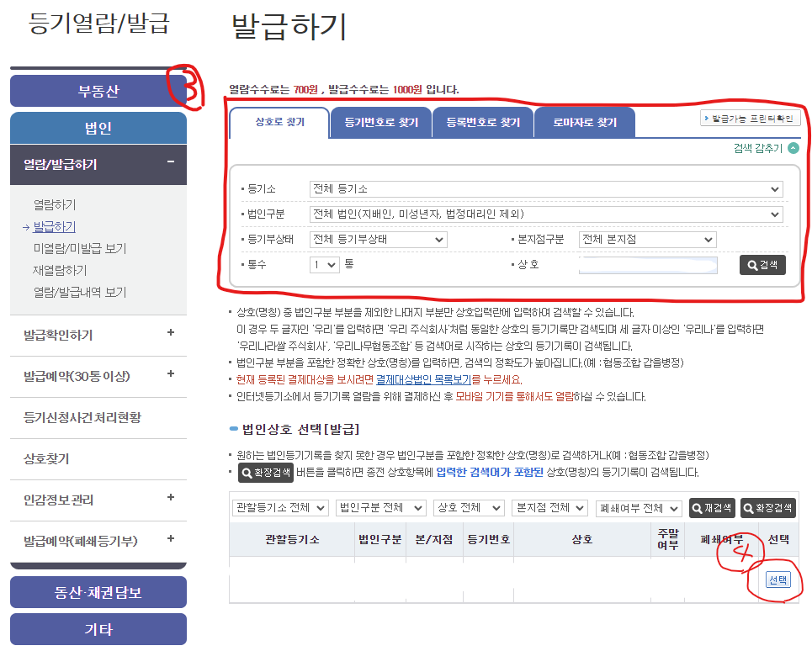
Task: Open the 법인구분 전체 filter dropdown
Action: point(380,508)
